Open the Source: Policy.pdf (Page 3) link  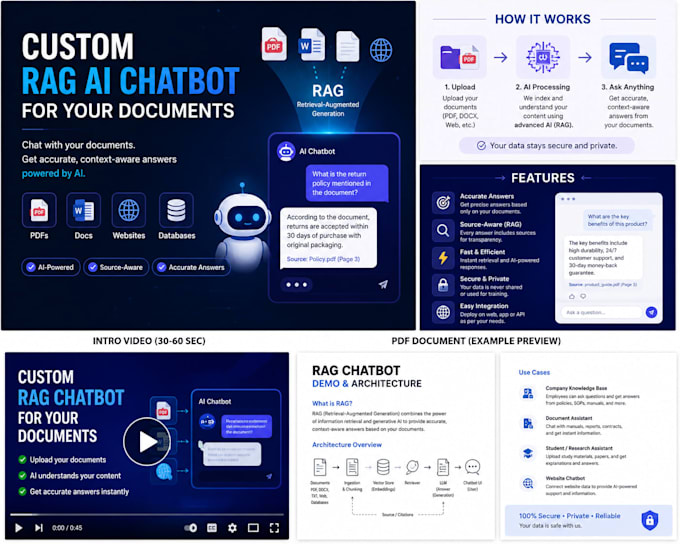(323, 259)
